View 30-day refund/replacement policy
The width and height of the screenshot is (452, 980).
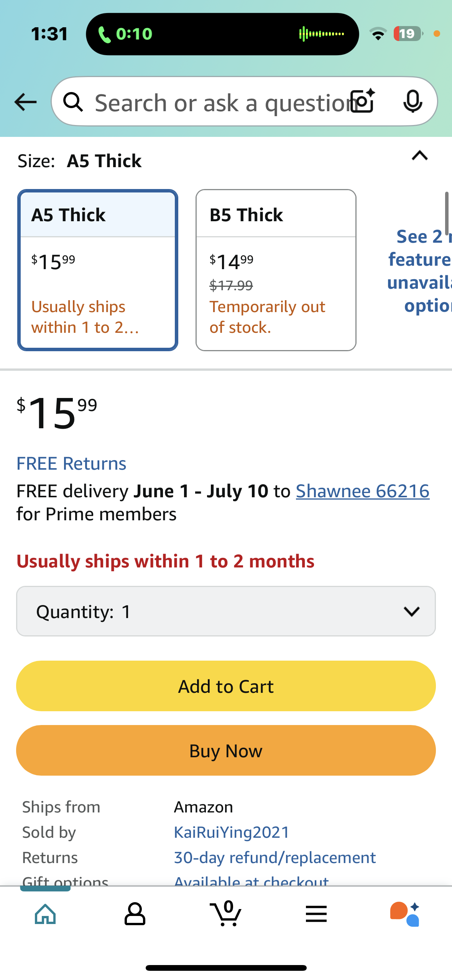tap(274, 857)
